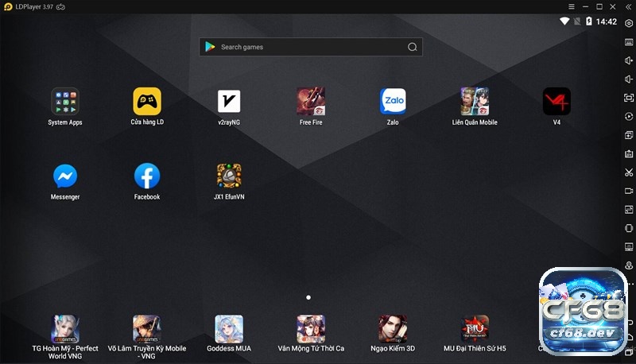Open the Messenger app
Screen dimensions: 636x364
pos(65,176)
